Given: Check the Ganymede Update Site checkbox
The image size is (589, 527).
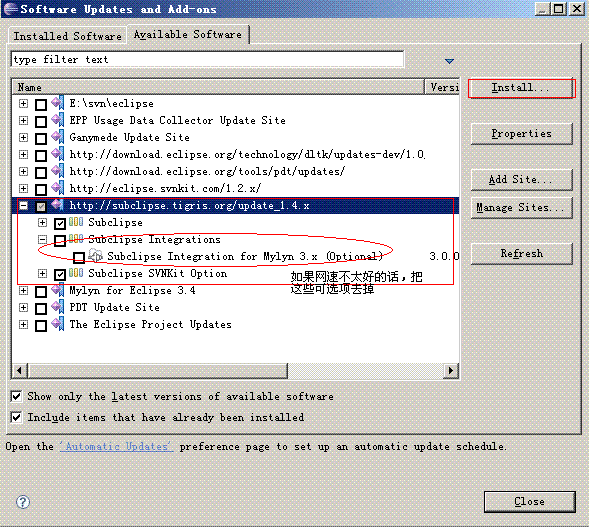Looking at the screenshot, I should [x=41, y=139].
